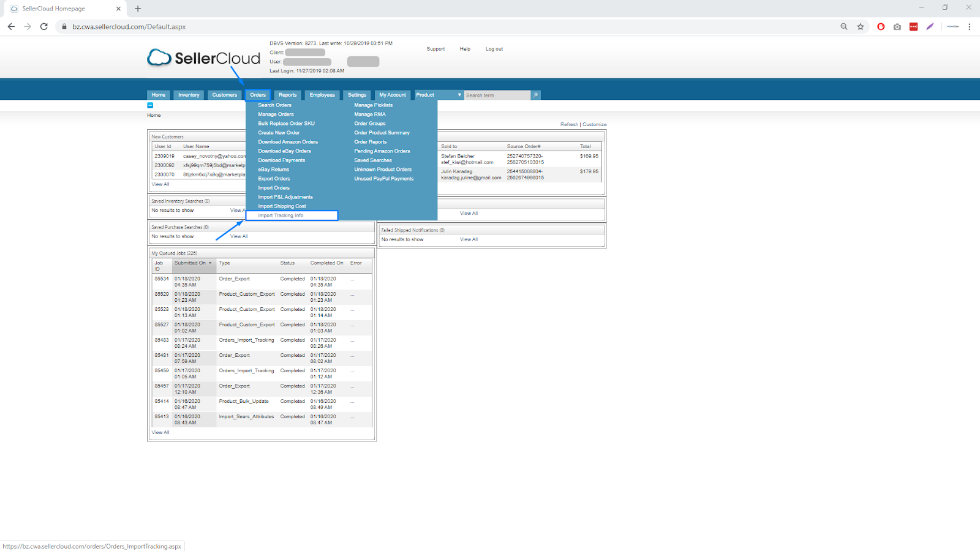
Task: Open the My Account navigation tab
Action: coord(393,95)
